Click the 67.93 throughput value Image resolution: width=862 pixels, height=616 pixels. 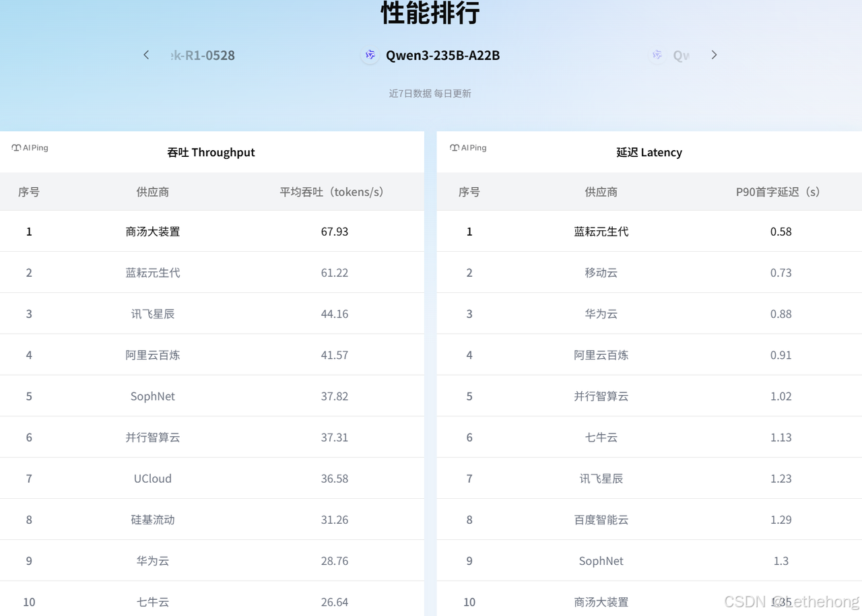click(x=335, y=232)
